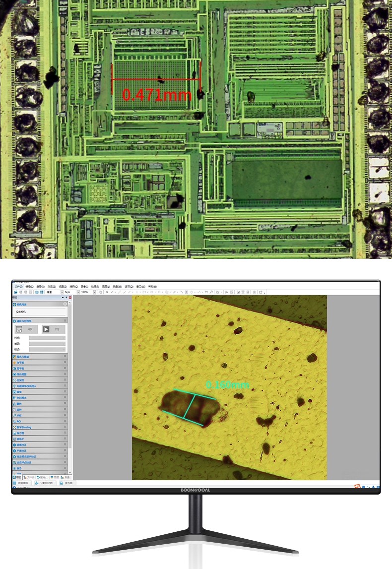Select the arrow pointer tool in toolbar
This screenshot has width=392, height=569.
pyautogui.click(x=107, y=292)
